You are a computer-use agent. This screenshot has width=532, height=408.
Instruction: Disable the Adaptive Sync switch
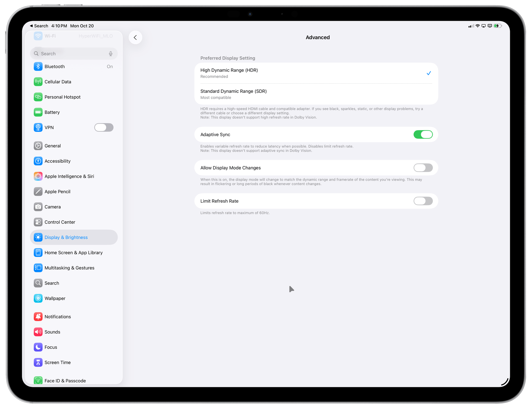coord(423,135)
